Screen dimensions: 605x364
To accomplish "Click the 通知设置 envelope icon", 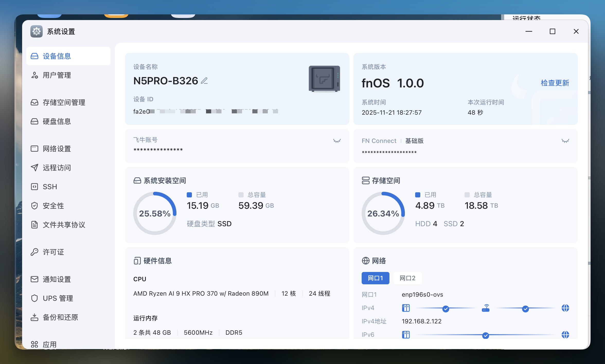I will point(34,279).
